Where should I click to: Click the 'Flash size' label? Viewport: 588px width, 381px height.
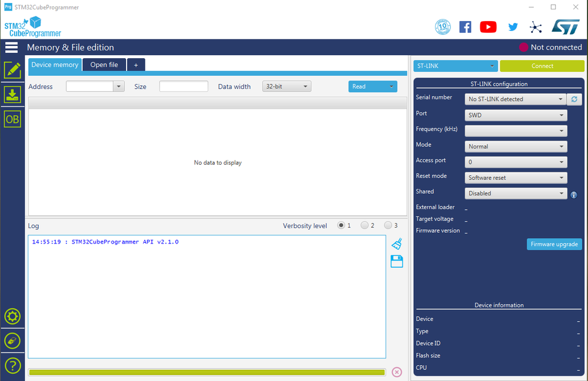(x=428, y=356)
